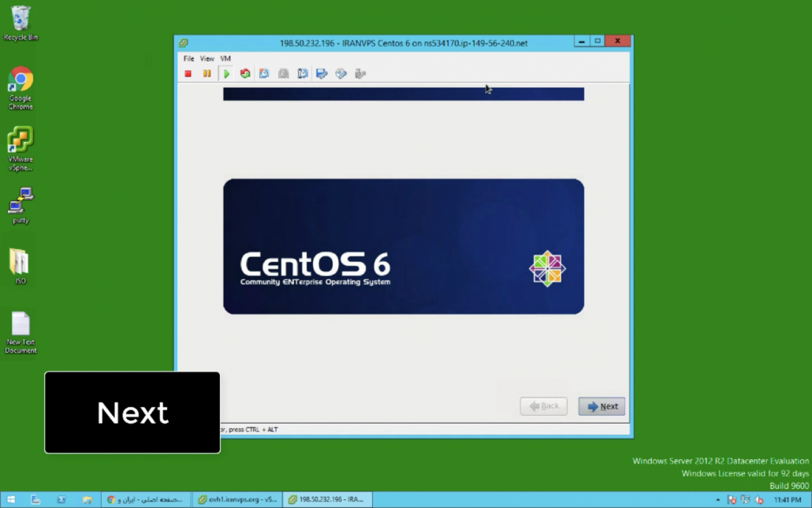Click the Windows Start button
The image size is (812, 508).
point(11,499)
